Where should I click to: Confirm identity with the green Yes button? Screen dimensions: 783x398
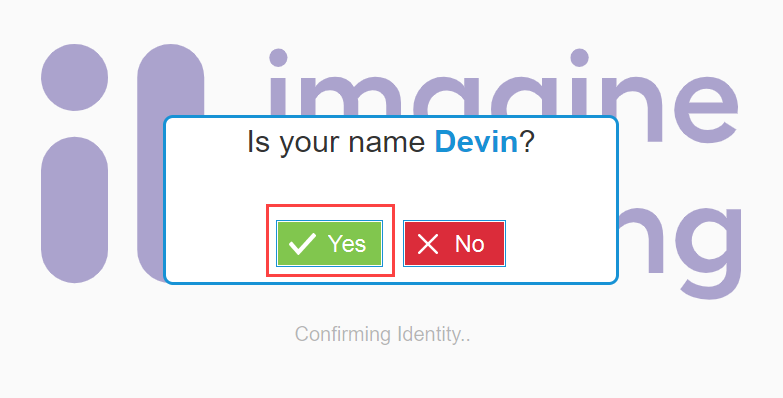(330, 243)
